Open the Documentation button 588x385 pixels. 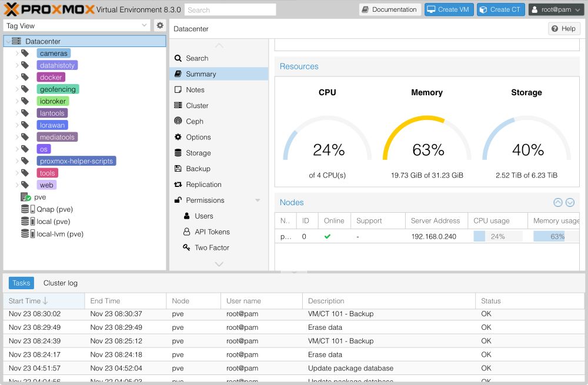click(x=390, y=9)
